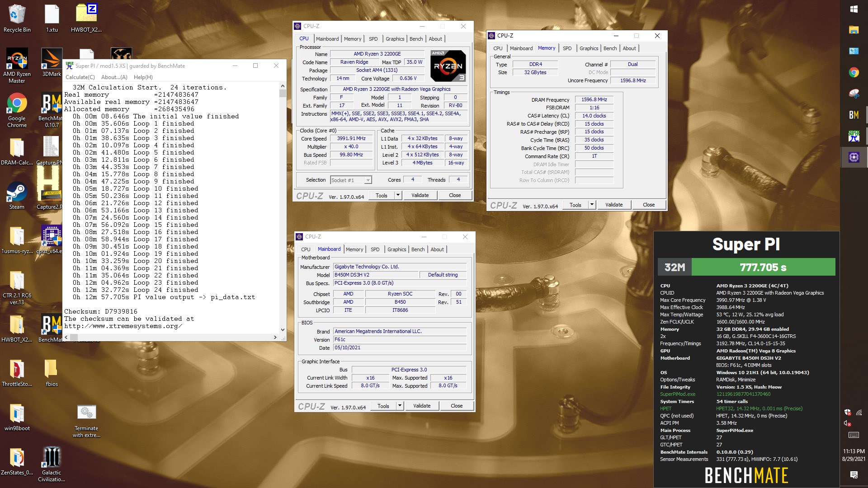Open the 1.xtu file on desktop
Screen dimensions: 868x488
(x=52, y=18)
